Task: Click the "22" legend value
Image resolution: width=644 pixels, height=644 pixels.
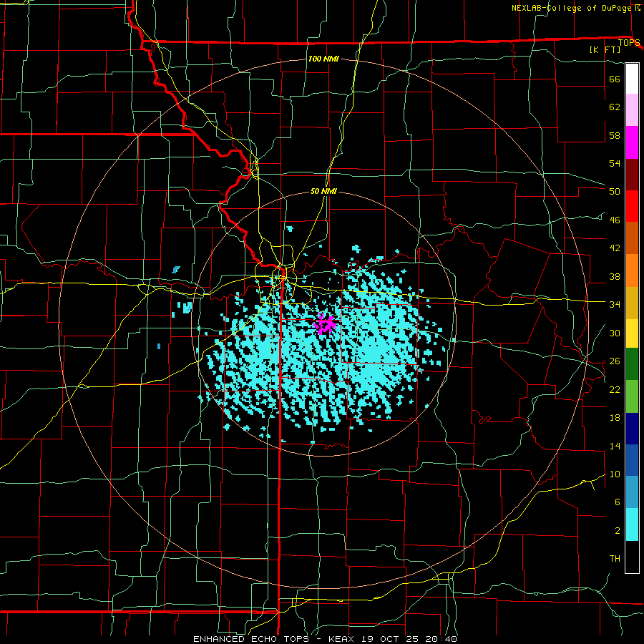Action: 615,390
